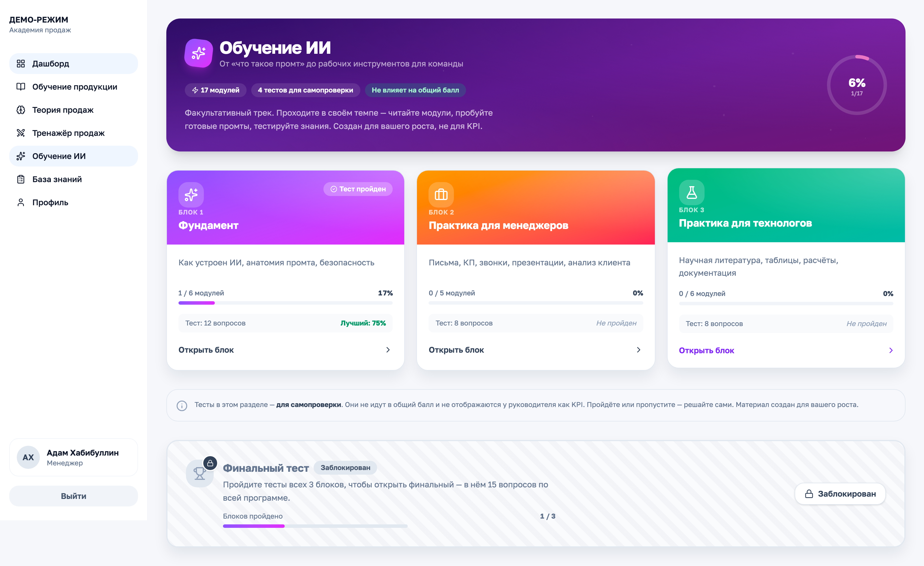924x566 pixels.
Task: Click the trophy icon of Финальный тест
Action: pos(200,473)
